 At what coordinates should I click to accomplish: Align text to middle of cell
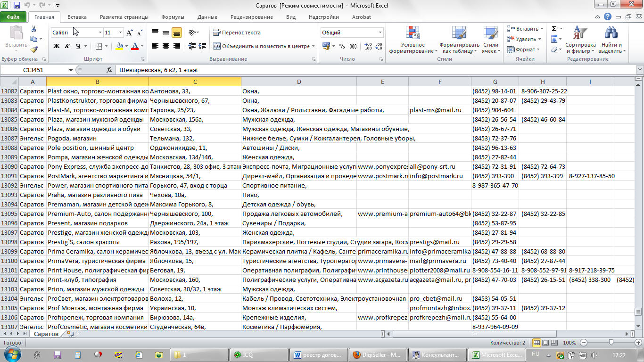166,33
